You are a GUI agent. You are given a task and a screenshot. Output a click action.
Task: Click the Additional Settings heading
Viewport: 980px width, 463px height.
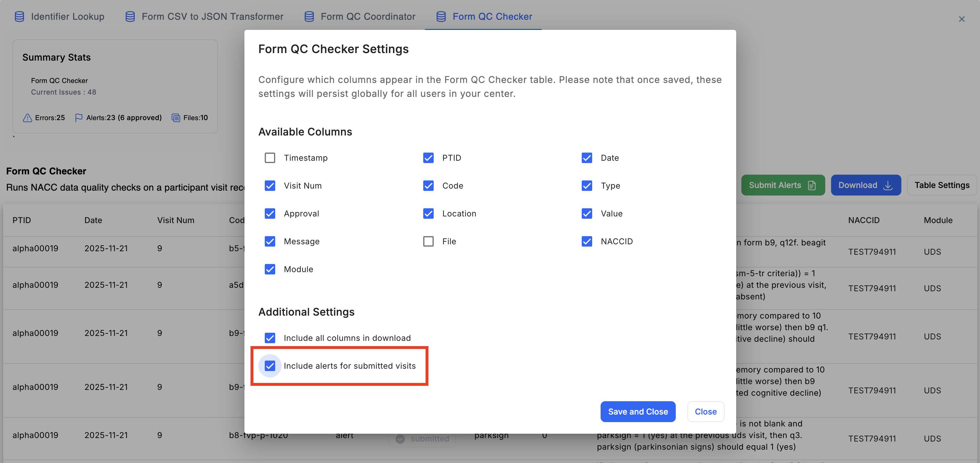tap(306, 312)
